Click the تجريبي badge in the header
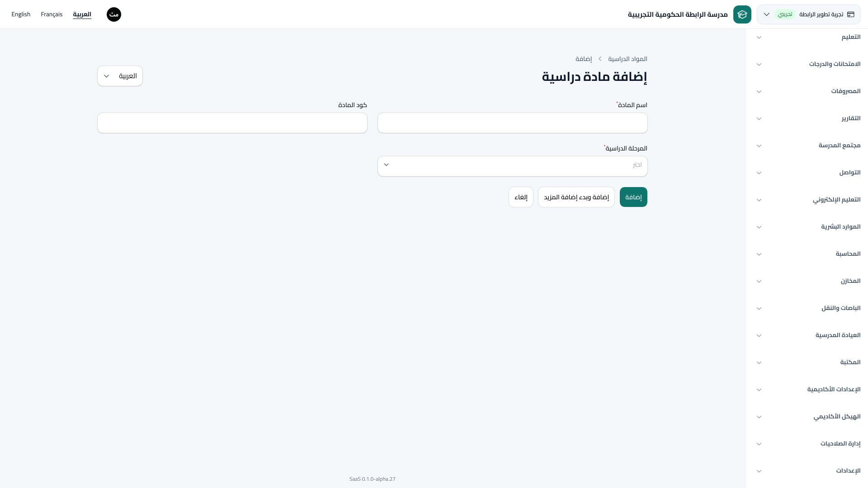 tap(785, 14)
